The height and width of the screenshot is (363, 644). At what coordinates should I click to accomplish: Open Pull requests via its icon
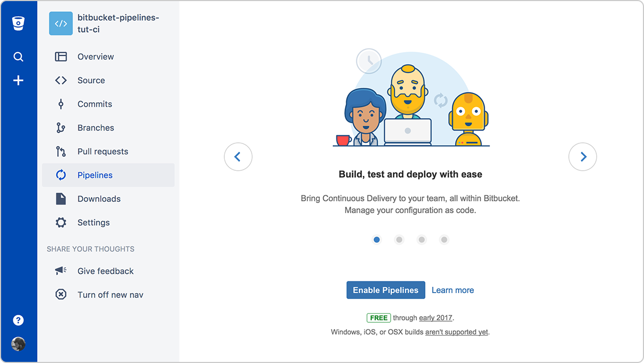[61, 151]
